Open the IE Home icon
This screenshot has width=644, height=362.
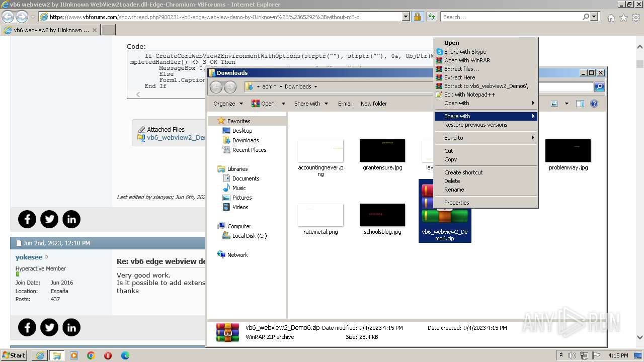tap(611, 18)
